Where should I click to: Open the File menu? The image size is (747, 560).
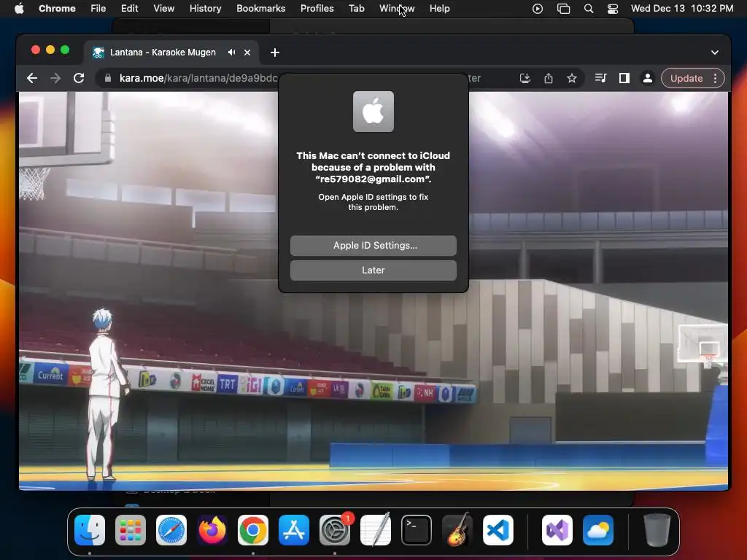pyautogui.click(x=98, y=9)
